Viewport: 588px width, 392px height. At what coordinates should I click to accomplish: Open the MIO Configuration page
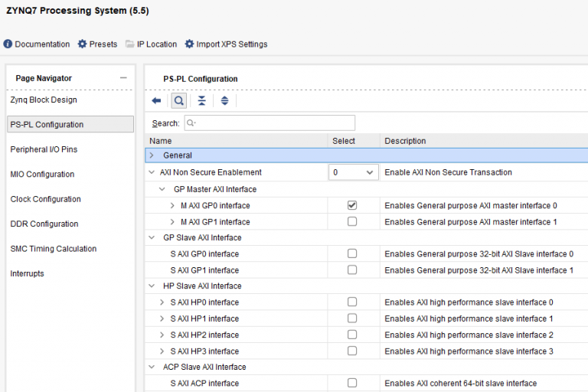42,175
